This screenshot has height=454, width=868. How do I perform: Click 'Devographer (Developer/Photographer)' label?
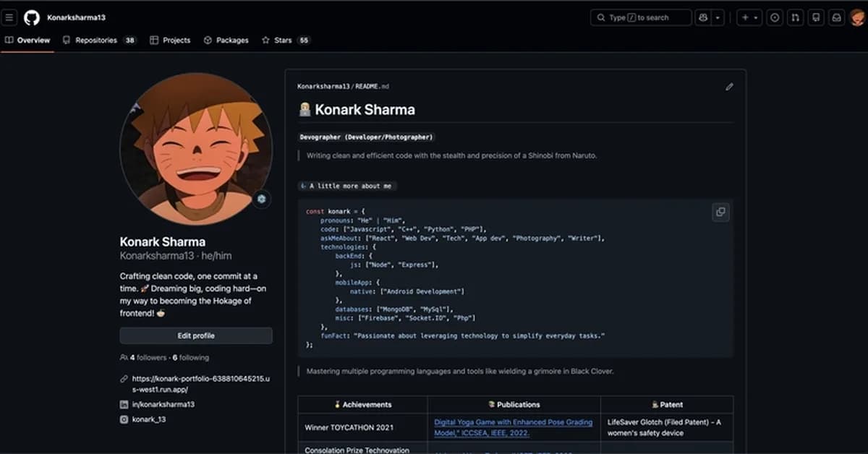(367, 137)
